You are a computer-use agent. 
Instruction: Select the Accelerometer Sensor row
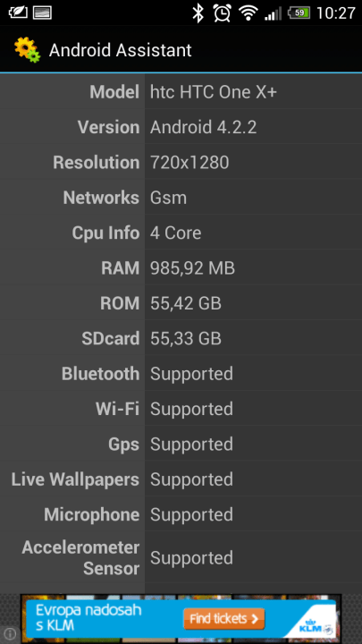[181, 558]
